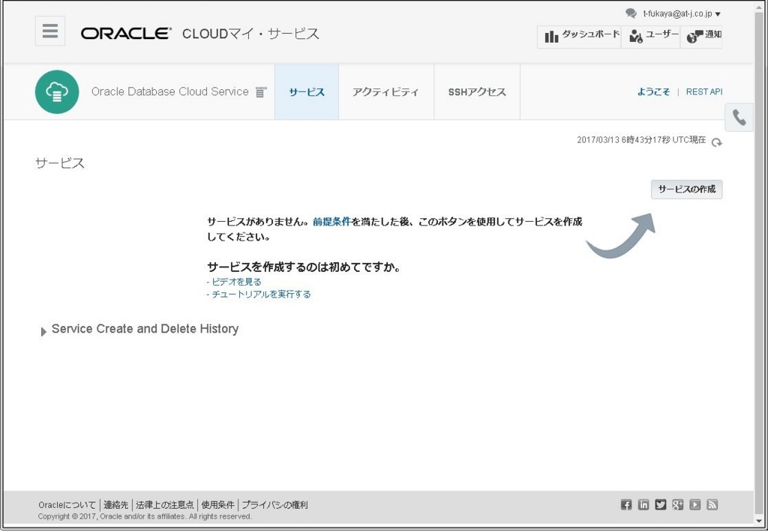768x532 pixels.
Task: Open the YouTube icon in footer
Action: [x=695, y=505]
